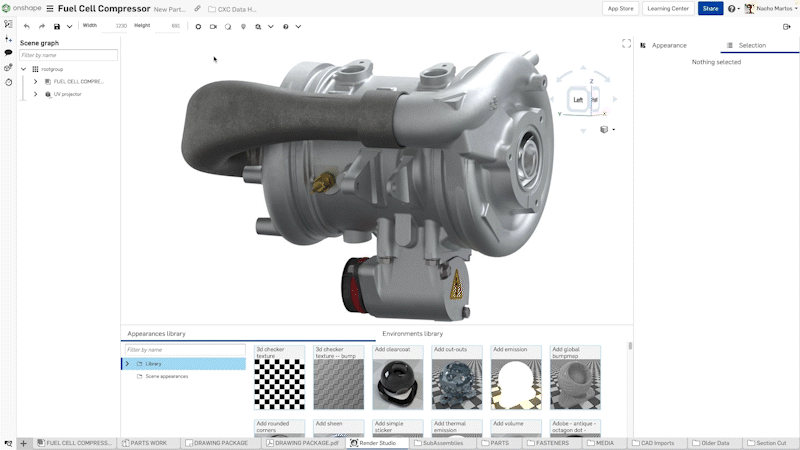Click the appearances library scrollbar
Image resolution: width=800 pixels, height=450 pixels.
630,346
